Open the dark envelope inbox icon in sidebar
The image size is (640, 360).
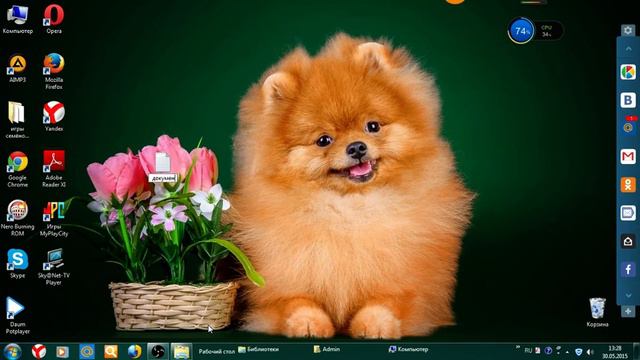628,241
